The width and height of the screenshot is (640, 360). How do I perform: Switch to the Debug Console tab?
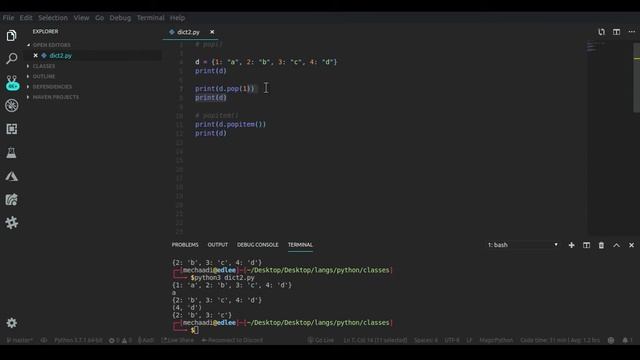click(x=258, y=245)
